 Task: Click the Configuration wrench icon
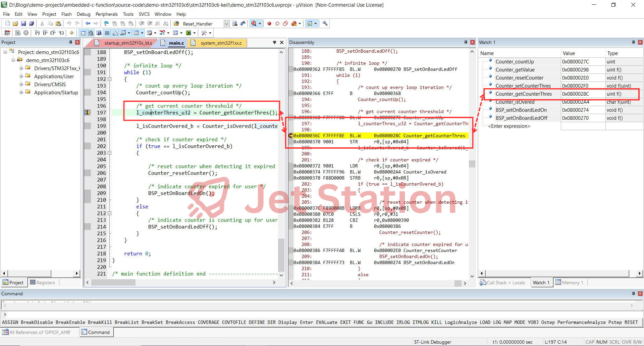pyautogui.click(x=325, y=23)
